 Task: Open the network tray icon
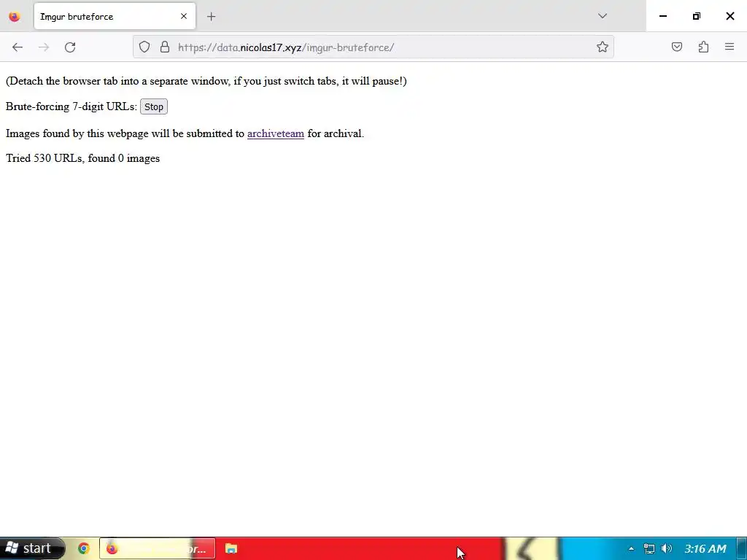click(649, 548)
